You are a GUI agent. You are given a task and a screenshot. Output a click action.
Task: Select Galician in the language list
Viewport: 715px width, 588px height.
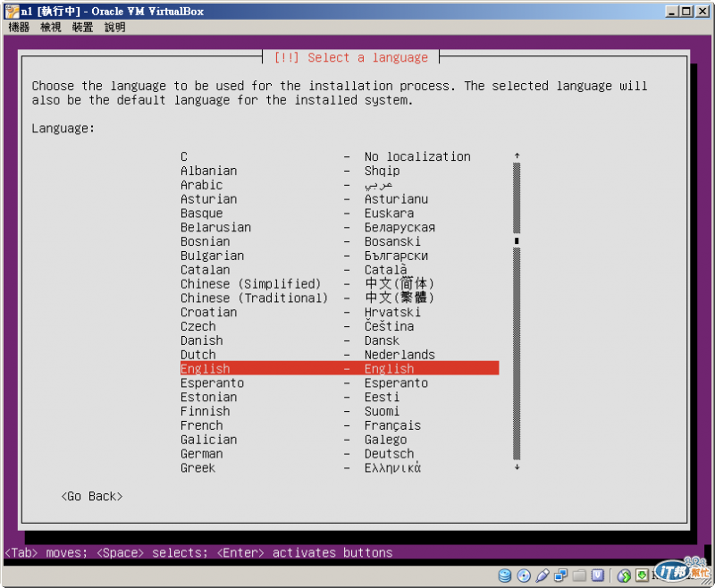point(340,439)
